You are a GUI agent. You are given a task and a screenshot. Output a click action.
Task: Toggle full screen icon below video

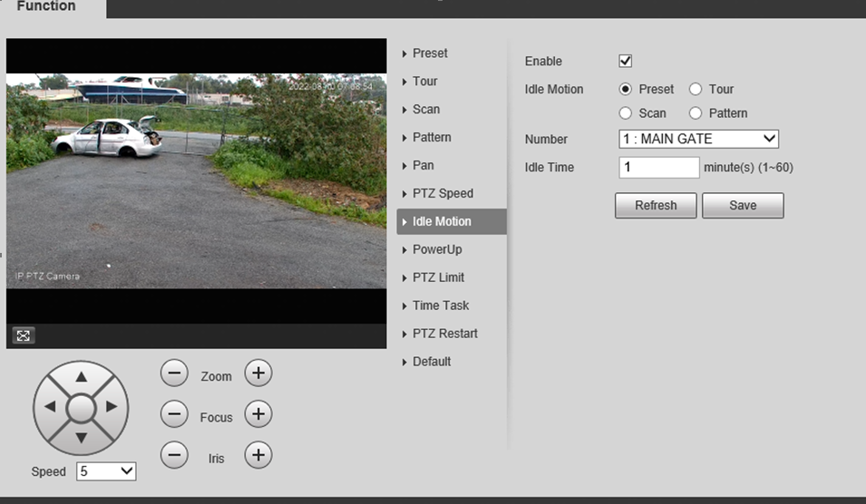coord(24,335)
